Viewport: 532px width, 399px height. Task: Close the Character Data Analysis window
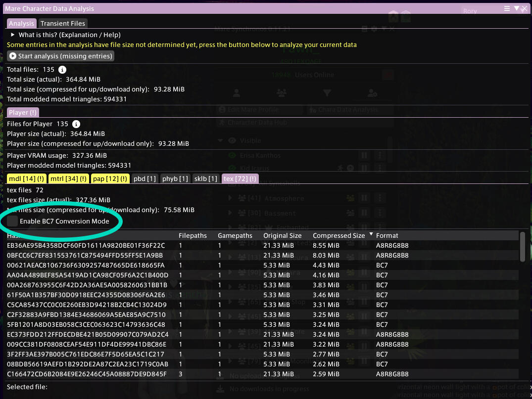pos(524,8)
